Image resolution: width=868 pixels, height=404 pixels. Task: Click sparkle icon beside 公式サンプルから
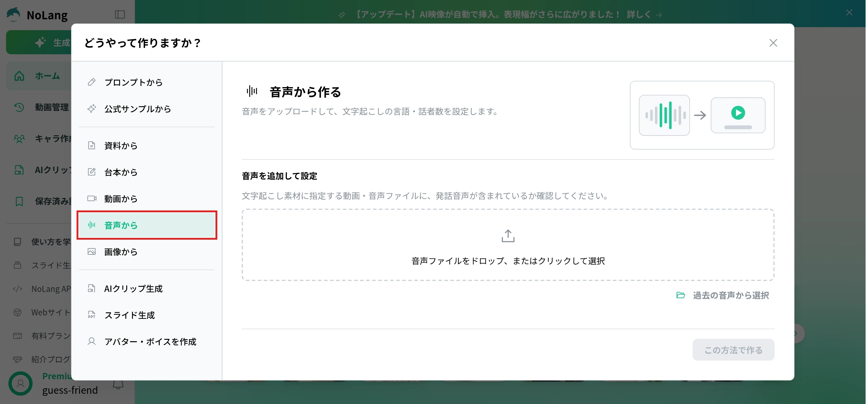[x=92, y=109]
